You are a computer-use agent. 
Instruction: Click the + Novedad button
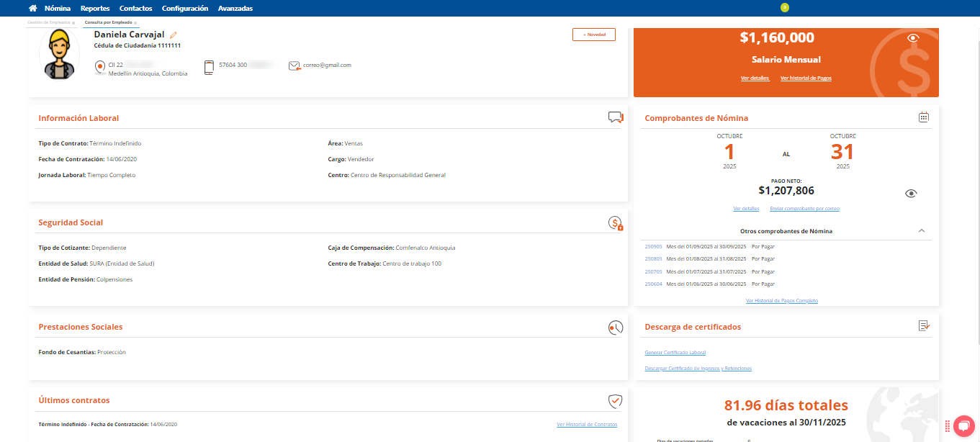pos(594,35)
